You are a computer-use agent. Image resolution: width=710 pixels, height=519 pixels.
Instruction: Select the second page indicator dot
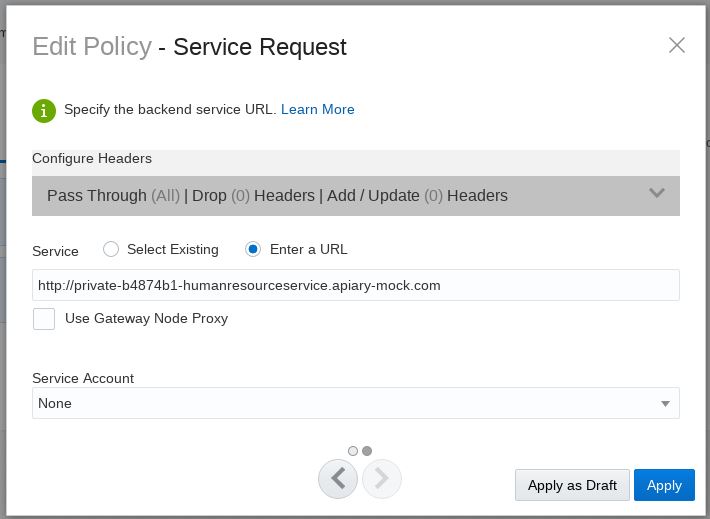click(367, 451)
